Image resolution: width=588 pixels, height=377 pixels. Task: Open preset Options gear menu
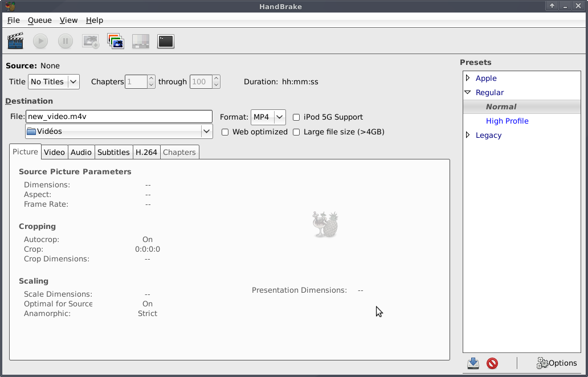click(x=557, y=363)
